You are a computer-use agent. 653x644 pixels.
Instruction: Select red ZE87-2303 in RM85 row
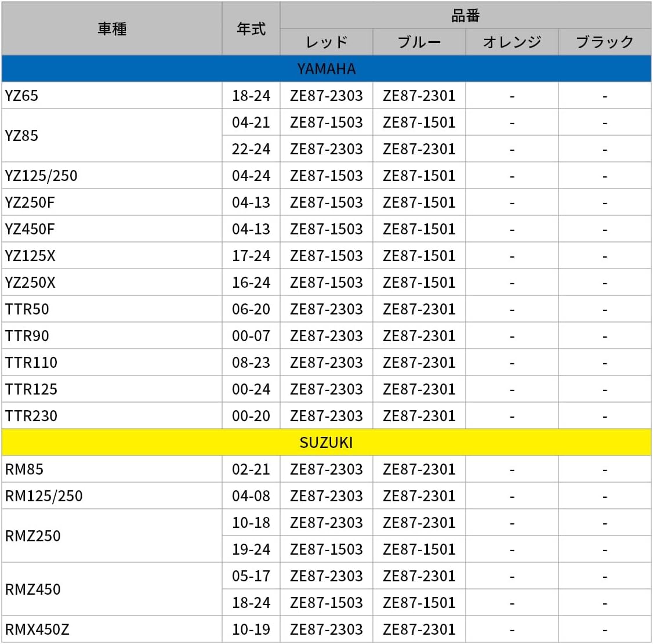click(326, 469)
